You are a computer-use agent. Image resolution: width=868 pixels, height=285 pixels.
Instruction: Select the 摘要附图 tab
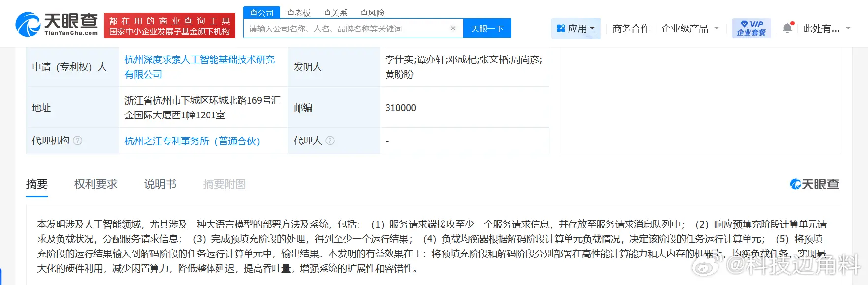coord(225,184)
